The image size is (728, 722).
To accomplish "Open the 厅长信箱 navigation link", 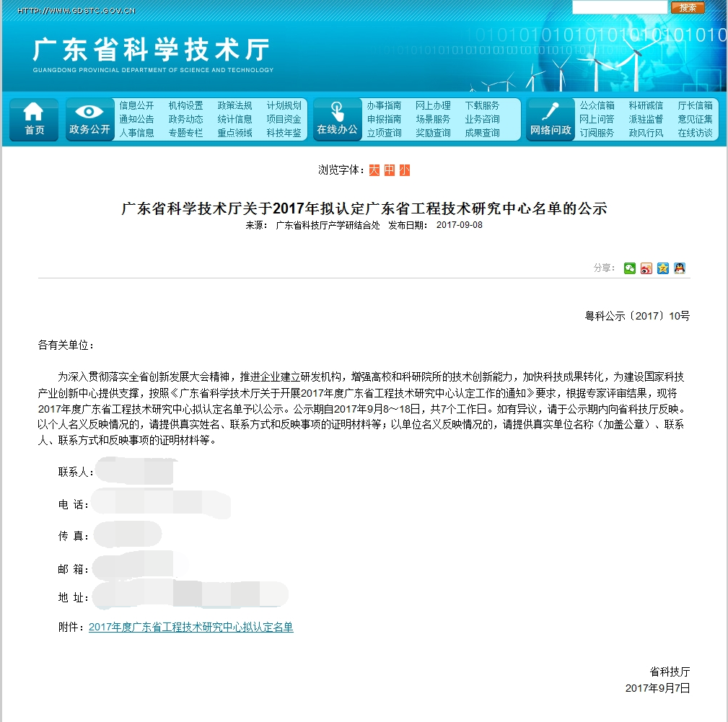I will 695,105.
